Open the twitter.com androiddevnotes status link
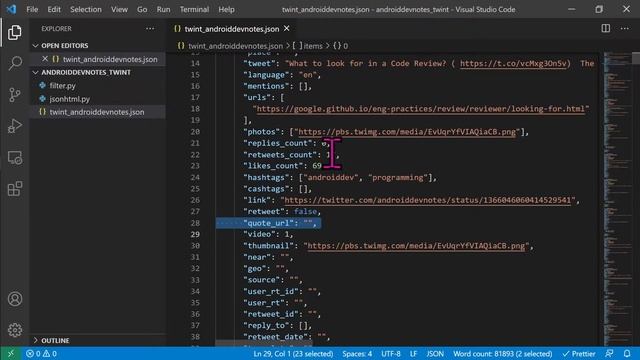The image size is (640, 360). tap(427, 200)
